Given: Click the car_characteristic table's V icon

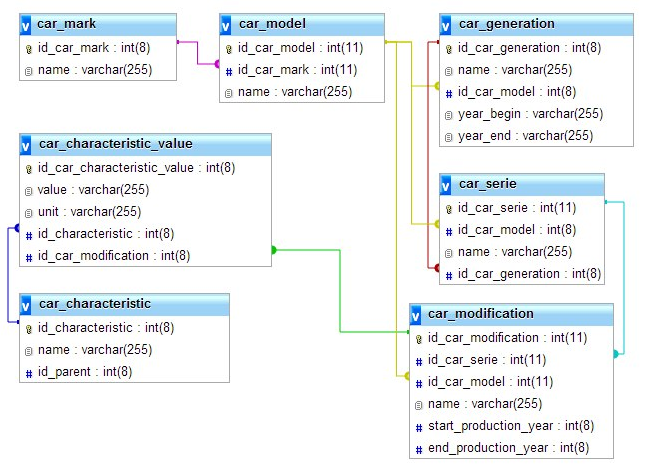Looking at the screenshot, I should [x=27, y=304].
